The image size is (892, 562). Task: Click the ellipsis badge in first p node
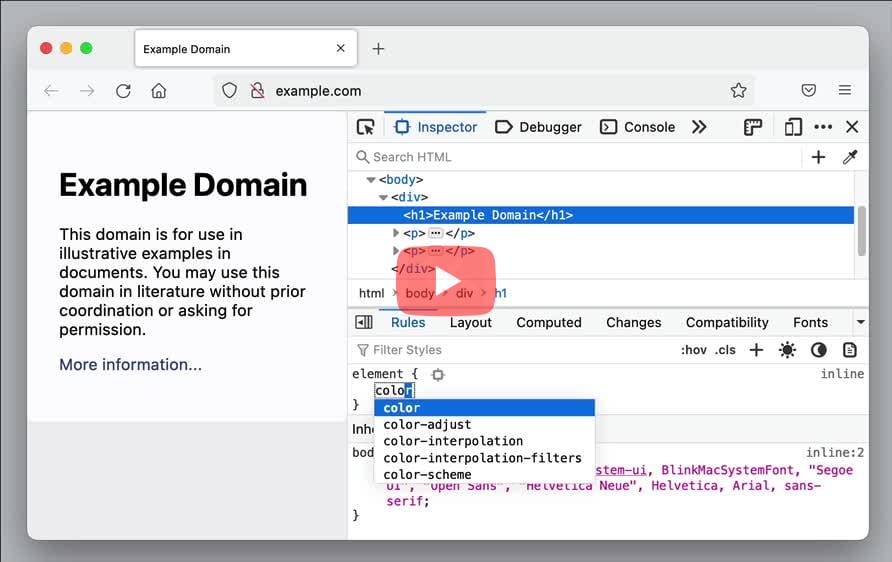(436, 233)
